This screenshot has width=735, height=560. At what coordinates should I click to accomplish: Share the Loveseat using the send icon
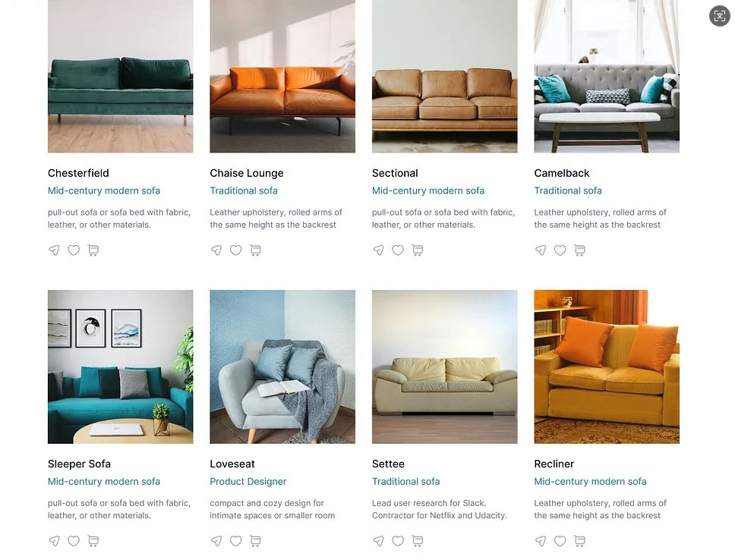[x=216, y=541]
